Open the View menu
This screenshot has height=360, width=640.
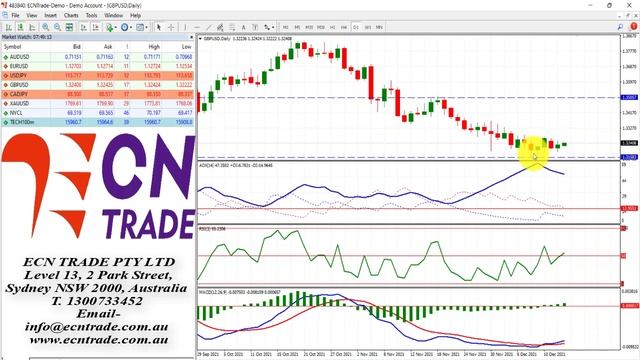click(31, 16)
